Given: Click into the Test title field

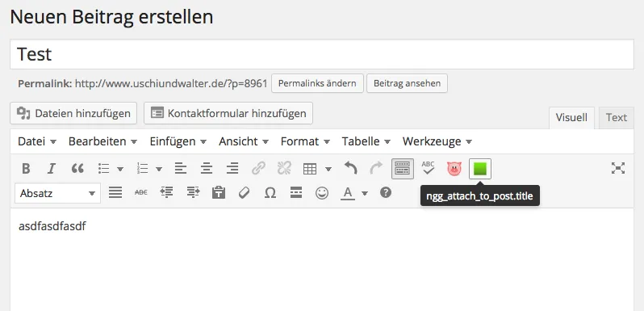Looking at the screenshot, I should [322, 54].
